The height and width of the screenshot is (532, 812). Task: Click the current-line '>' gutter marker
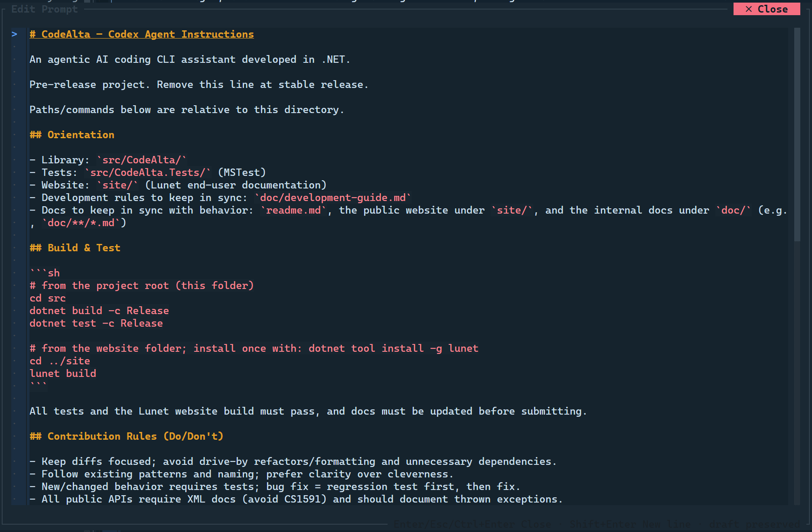tap(14, 34)
